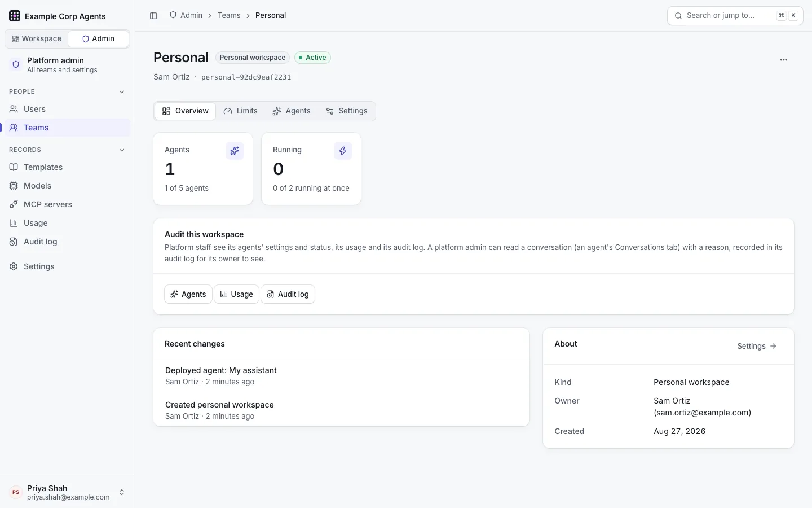Open the Limits tab
Viewport: 812px width, 508px height.
[x=241, y=111]
